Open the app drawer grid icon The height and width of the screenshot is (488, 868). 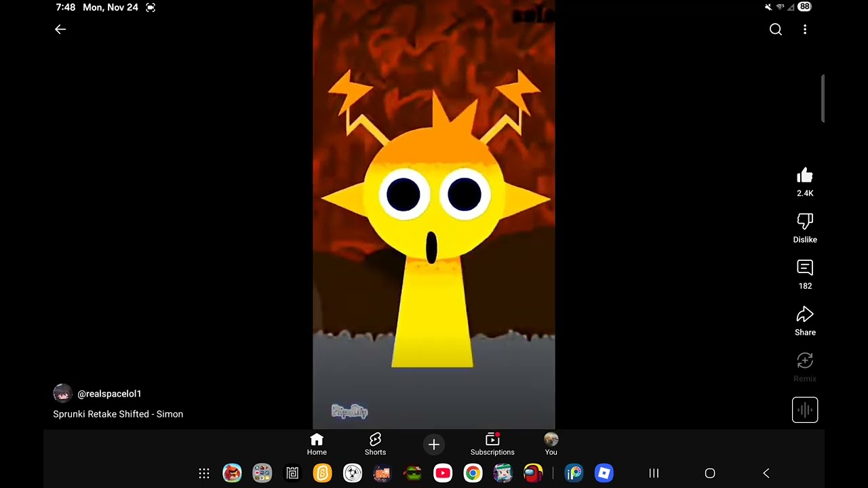[204, 473]
